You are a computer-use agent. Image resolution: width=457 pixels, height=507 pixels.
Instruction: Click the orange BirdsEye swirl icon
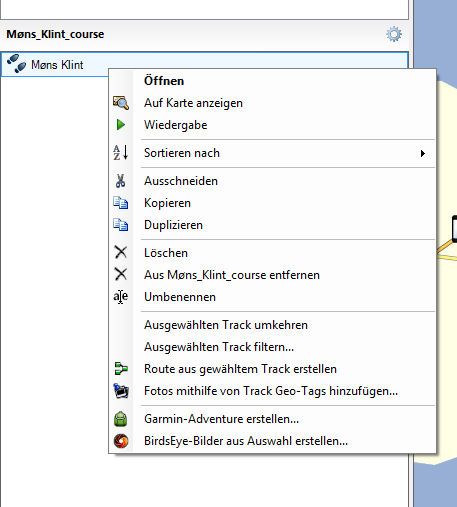pyautogui.click(x=121, y=441)
